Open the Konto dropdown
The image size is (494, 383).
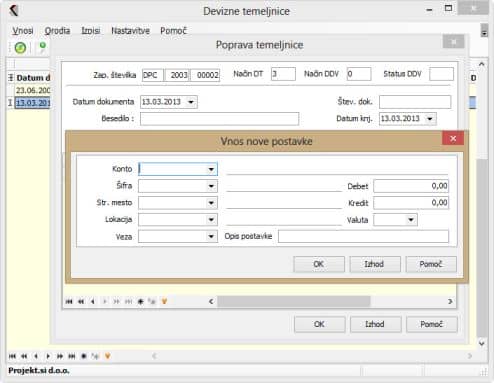211,169
